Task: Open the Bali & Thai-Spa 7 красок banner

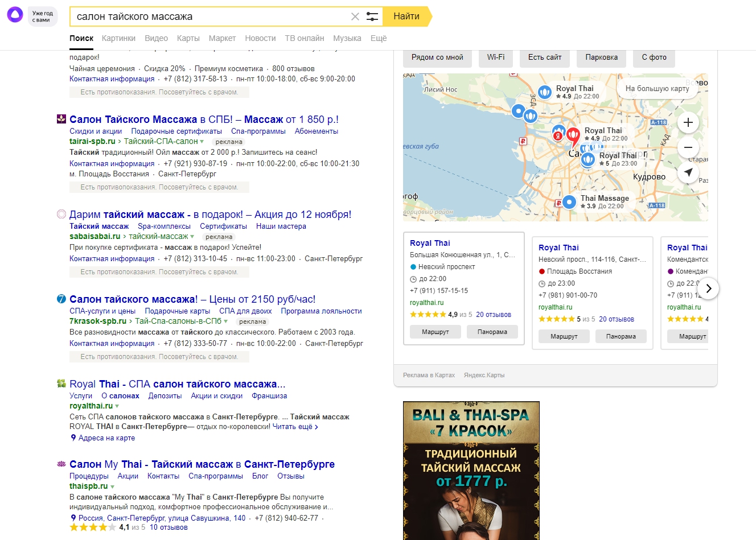Action: point(471,471)
